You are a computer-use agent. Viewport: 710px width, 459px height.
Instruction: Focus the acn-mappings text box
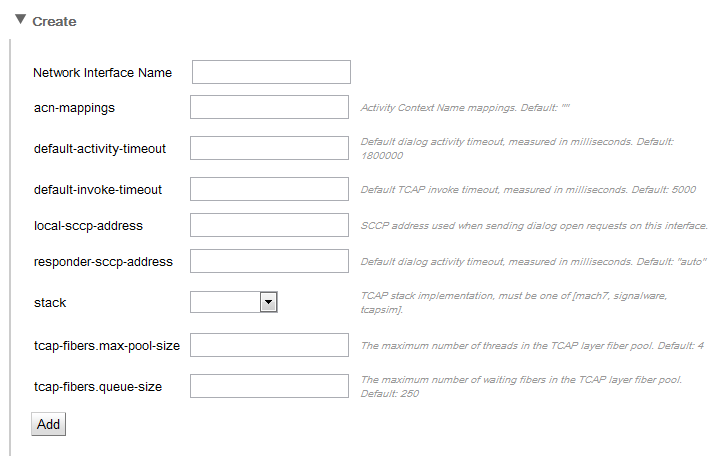[269, 107]
